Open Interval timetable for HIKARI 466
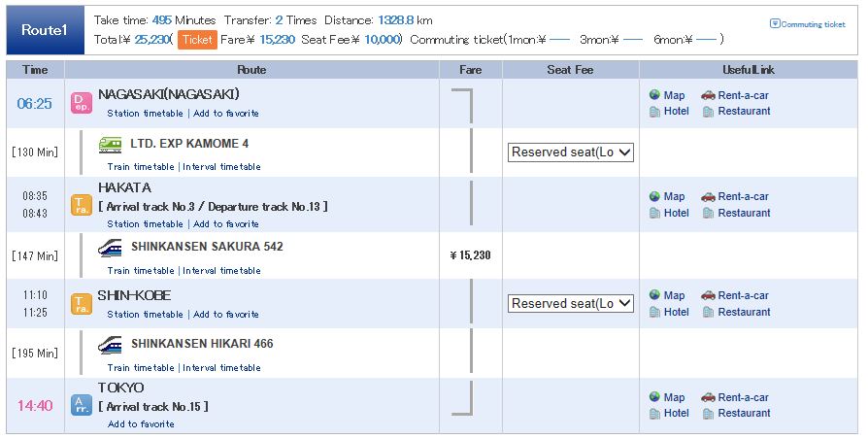The width and height of the screenshot is (868, 439). coord(221,367)
